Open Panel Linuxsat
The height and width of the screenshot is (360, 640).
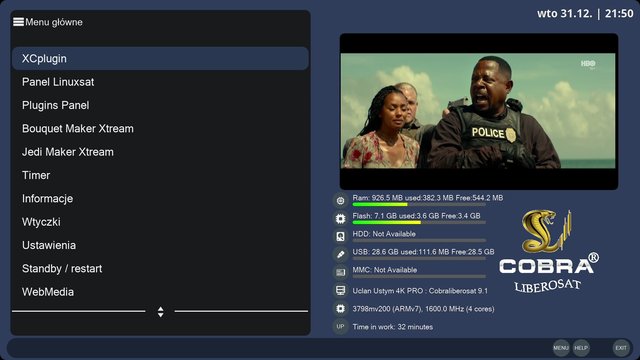(x=160, y=82)
